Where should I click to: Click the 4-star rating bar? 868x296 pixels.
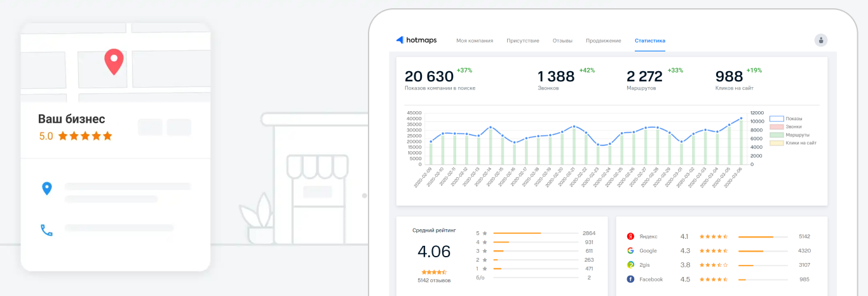536,242
